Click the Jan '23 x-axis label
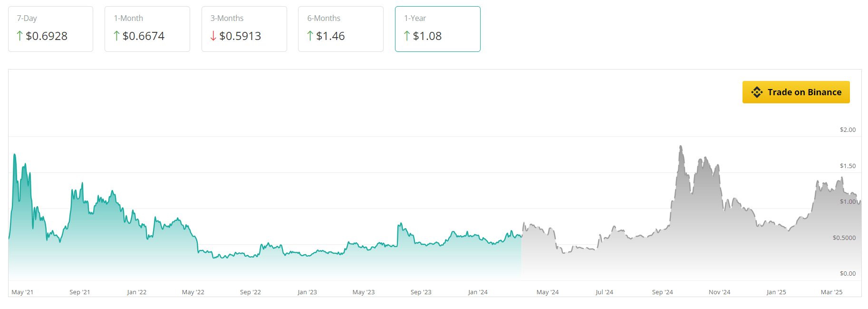This screenshot has height=309, width=868. (307, 292)
